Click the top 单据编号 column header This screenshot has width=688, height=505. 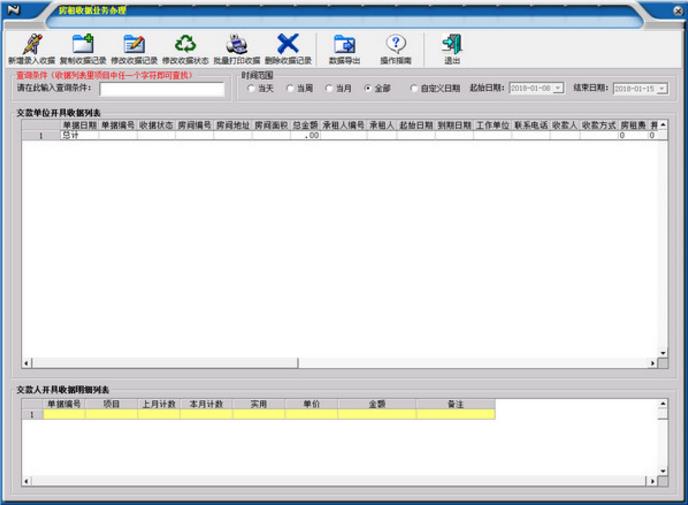pyautogui.click(x=118, y=125)
